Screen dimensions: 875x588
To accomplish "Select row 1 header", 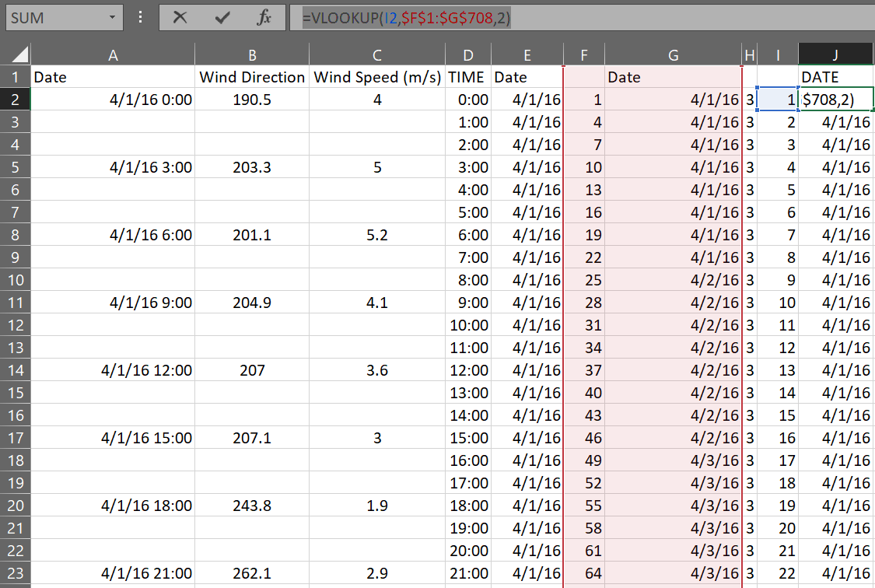I will click(15, 77).
